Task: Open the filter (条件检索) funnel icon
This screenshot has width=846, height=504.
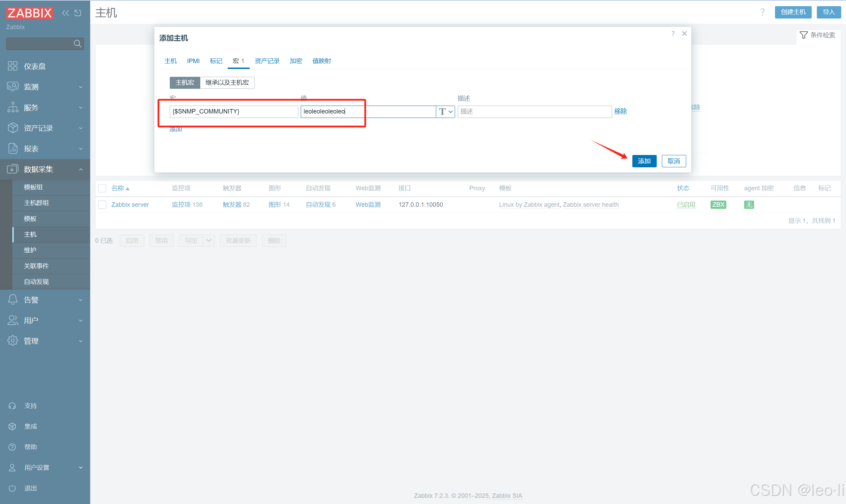Action: [803, 35]
